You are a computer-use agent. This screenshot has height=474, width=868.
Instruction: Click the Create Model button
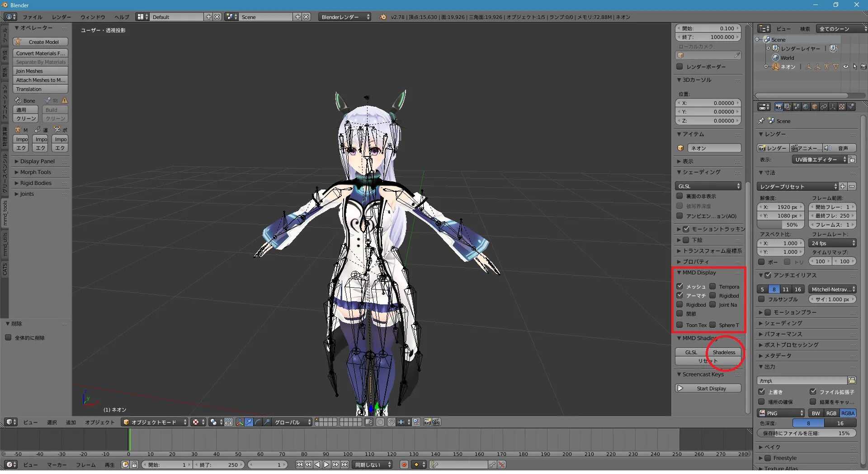[x=40, y=42]
